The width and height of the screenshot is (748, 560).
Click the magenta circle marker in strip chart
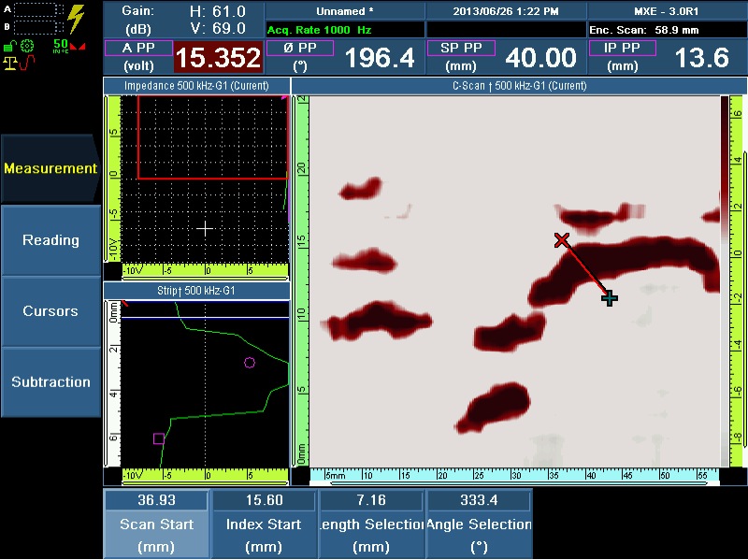pos(250,363)
